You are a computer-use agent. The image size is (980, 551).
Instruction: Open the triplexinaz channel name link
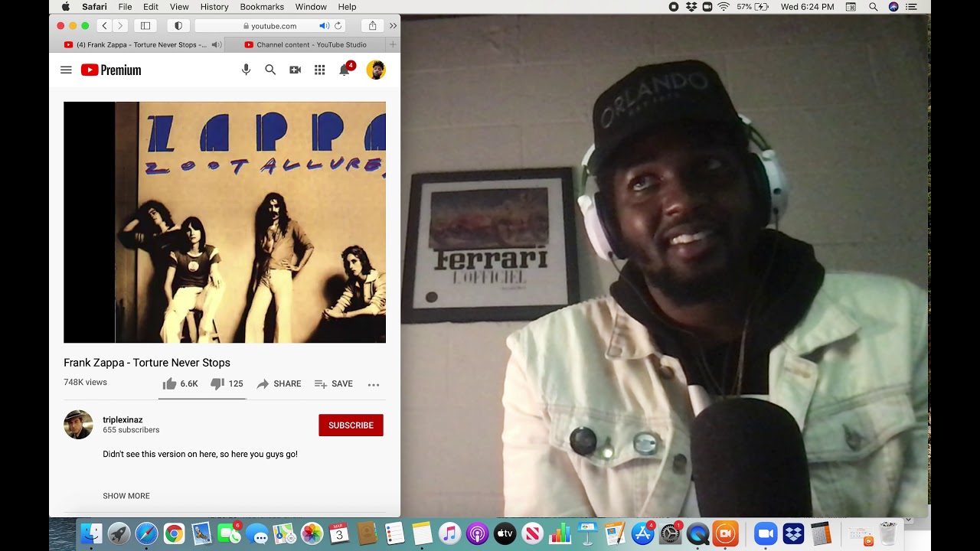click(x=122, y=419)
